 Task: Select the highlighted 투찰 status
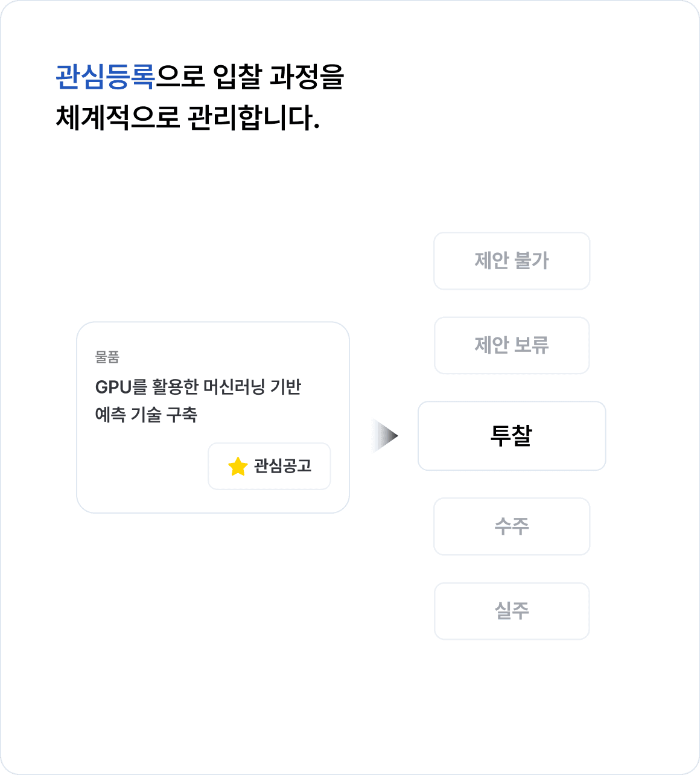512,436
